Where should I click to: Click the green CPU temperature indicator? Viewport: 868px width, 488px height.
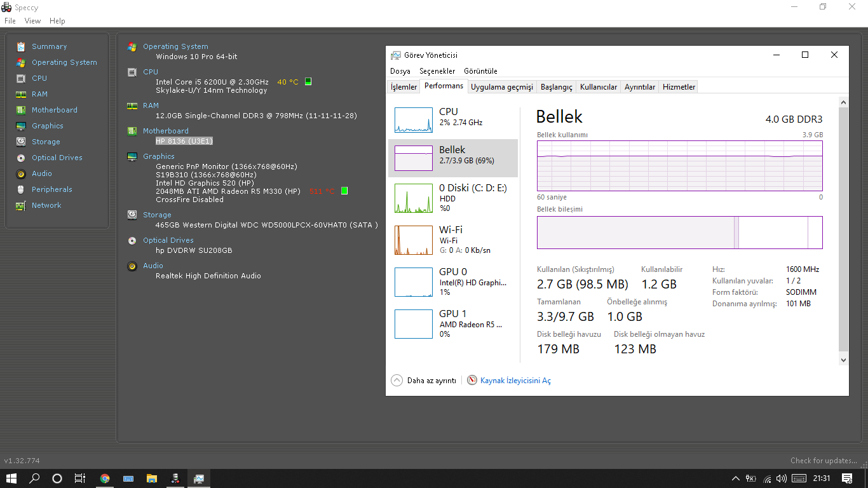point(308,81)
